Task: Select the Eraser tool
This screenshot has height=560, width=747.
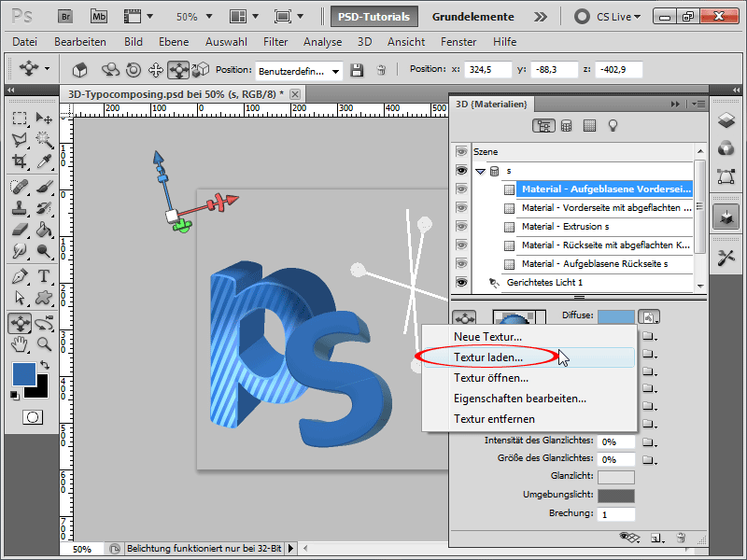Action: coord(20,230)
